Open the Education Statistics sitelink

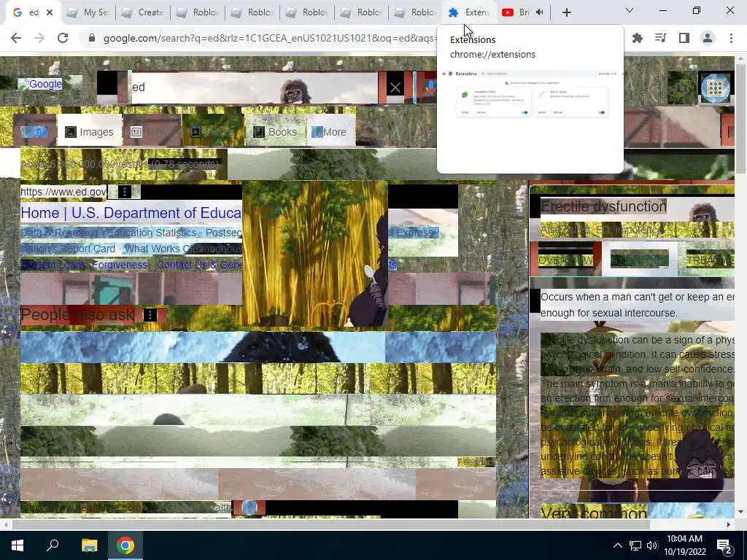tap(152, 233)
